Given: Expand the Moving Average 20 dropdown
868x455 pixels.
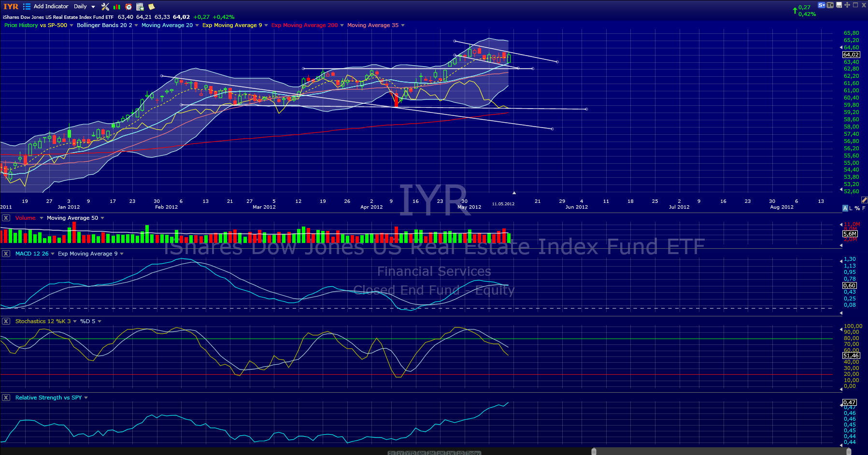Looking at the screenshot, I should click(x=197, y=25).
